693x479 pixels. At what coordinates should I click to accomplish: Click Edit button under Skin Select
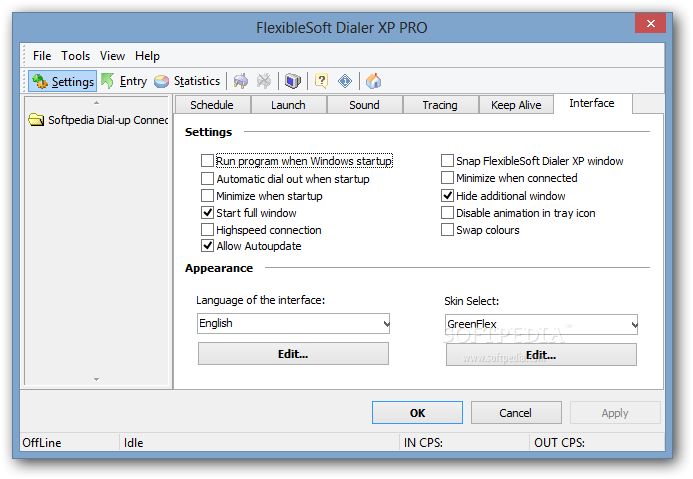(x=541, y=355)
